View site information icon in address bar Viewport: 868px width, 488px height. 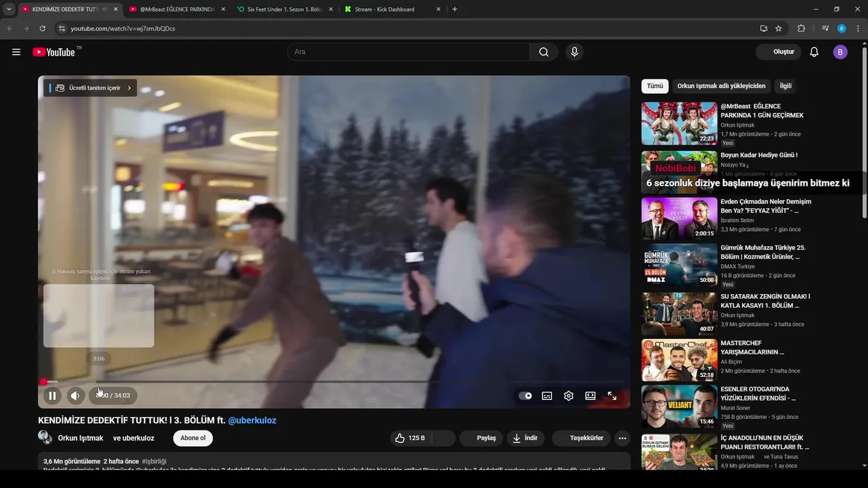click(62, 28)
